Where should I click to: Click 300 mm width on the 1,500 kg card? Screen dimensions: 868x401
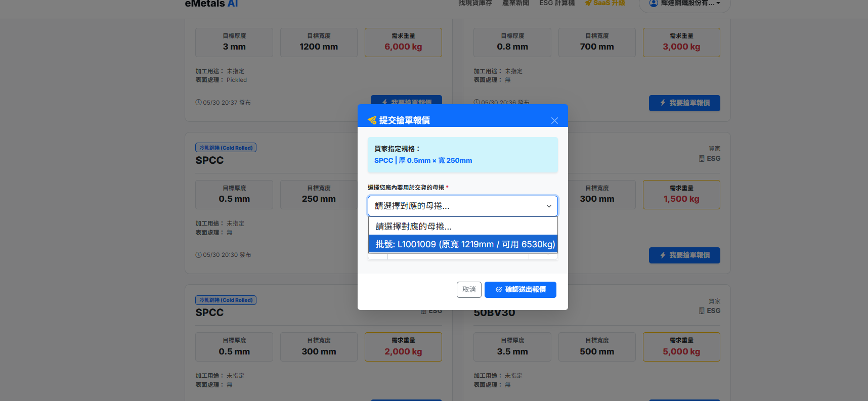click(597, 199)
